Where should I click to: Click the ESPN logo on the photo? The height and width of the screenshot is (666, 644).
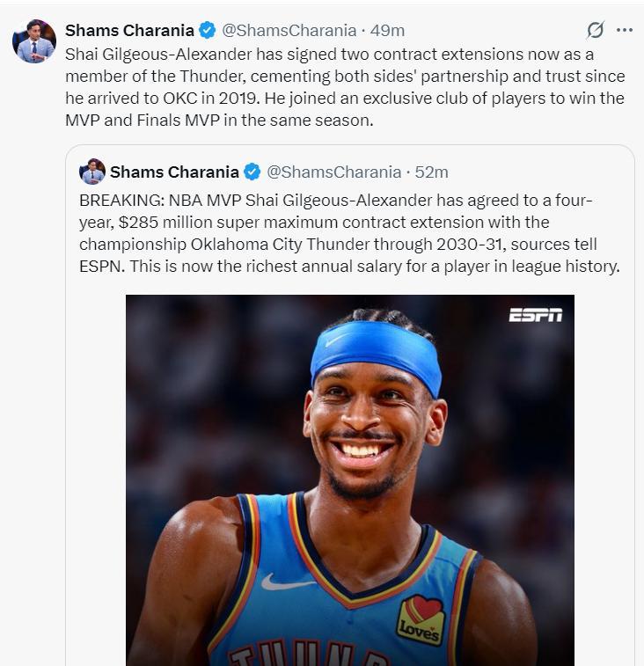[x=535, y=315]
